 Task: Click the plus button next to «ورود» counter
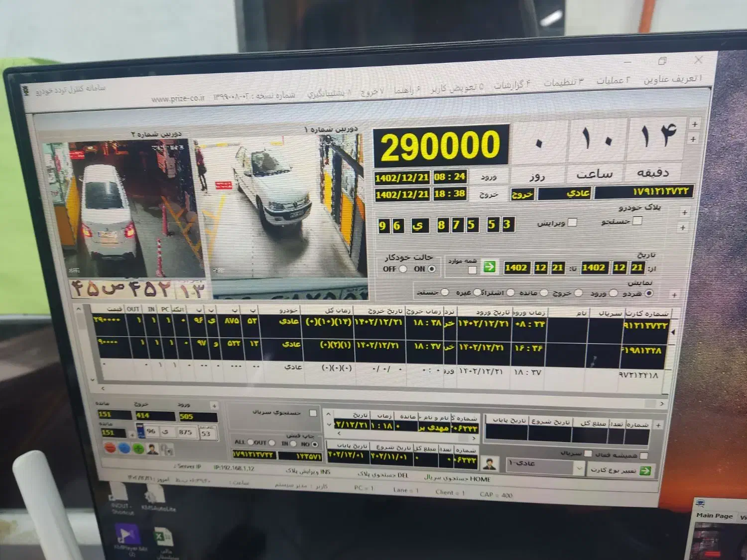[214, 406]
